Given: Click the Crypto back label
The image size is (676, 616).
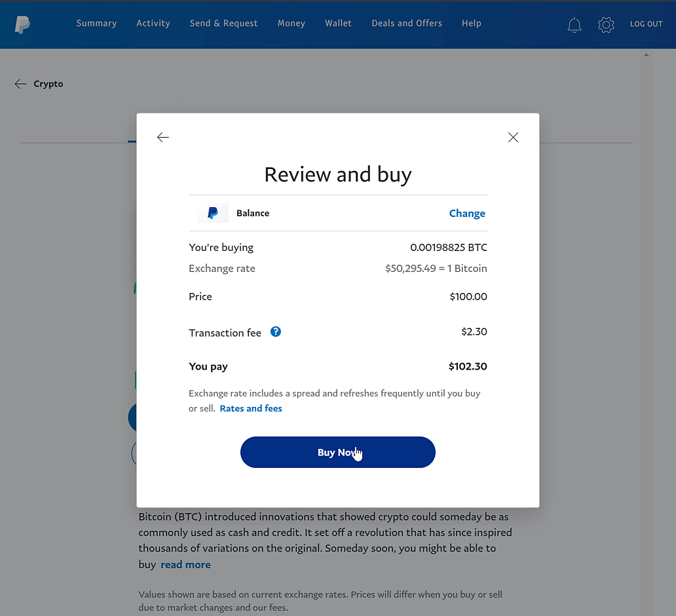Looking at the screenshot, I should click(x=48, y=84).
